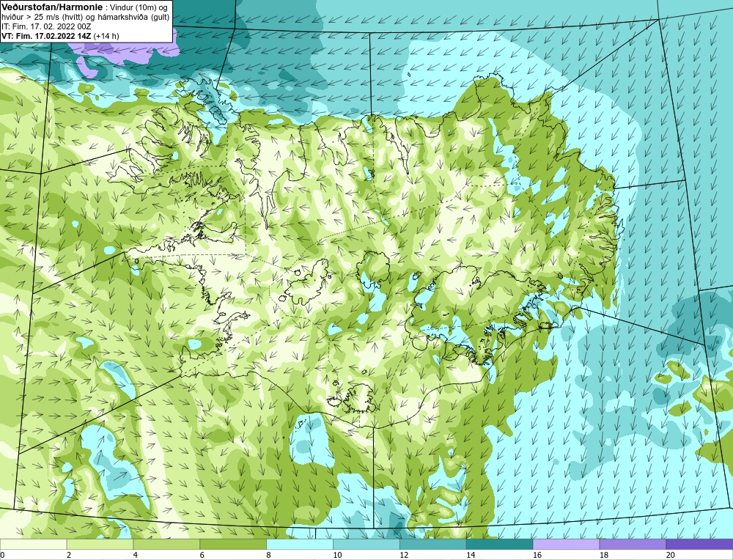The height and width of the screenshot is (560, 733).
Task: Click the 14–16 m/s dark teal legend swatch
Action: (x=499, y=544)
